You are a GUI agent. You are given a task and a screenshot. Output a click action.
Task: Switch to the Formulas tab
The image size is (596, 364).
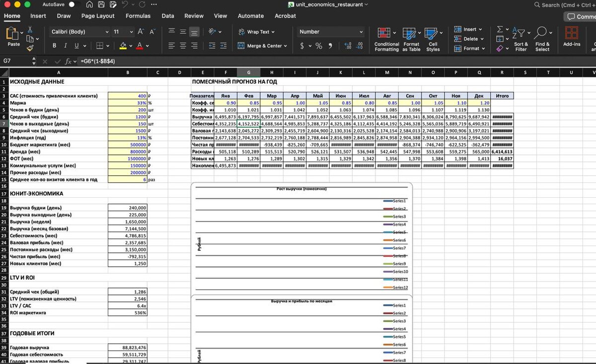coord(138,16)
